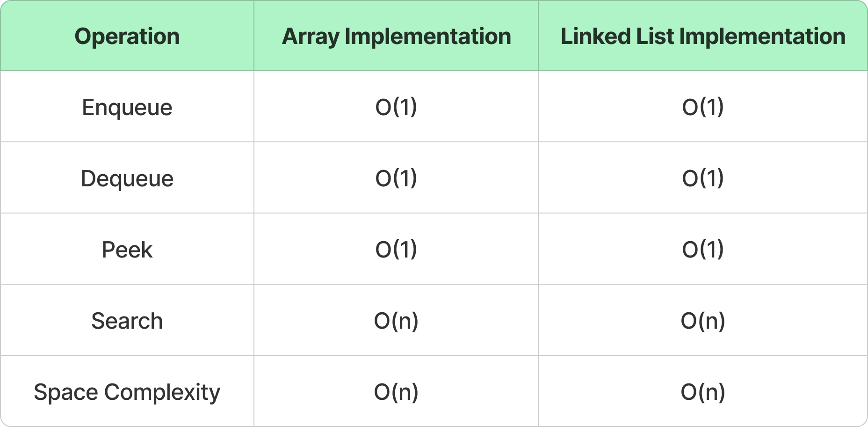Click Peek's Array Implementation O(1) cell

click(x=396, y=250)
